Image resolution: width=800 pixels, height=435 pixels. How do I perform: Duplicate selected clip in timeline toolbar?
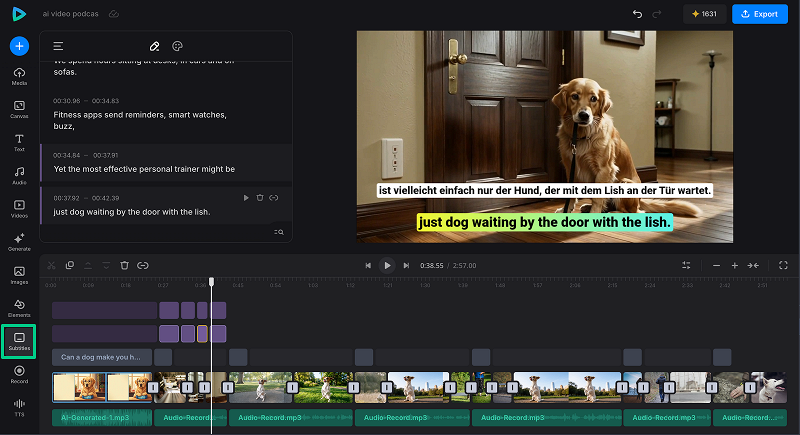[70, 265]
